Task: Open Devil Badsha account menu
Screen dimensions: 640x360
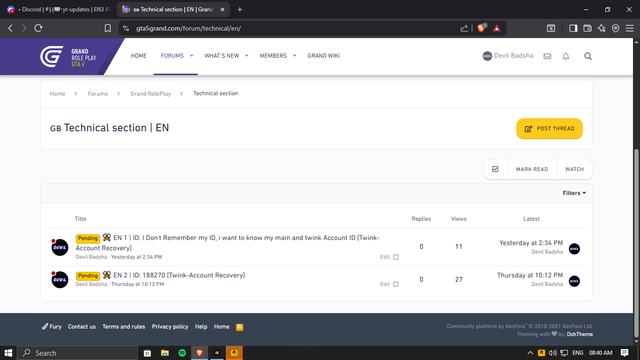Action: pos(508,56)
